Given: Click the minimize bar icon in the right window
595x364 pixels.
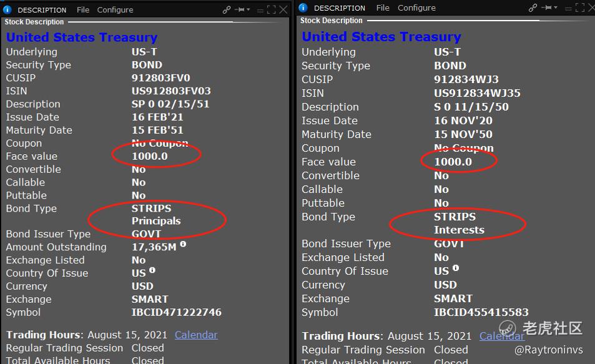Looking at the screenshot, I should pos(568,9).
